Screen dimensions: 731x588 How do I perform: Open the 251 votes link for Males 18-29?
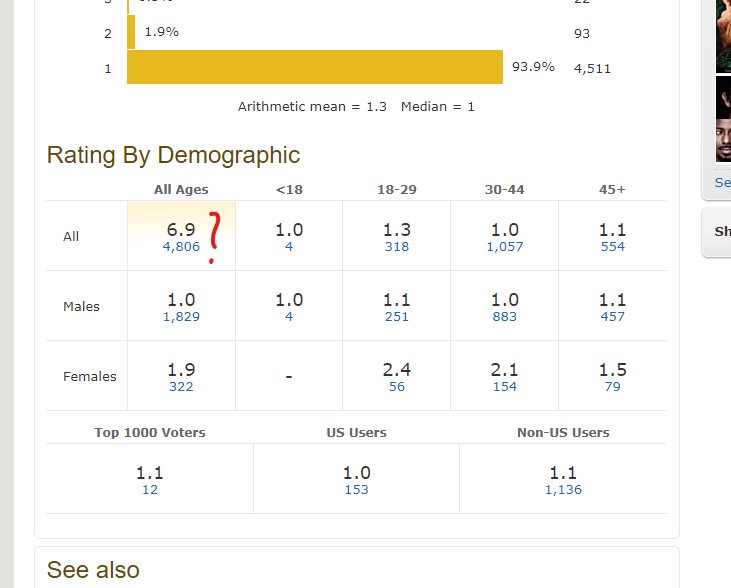(x=397, y=317)
